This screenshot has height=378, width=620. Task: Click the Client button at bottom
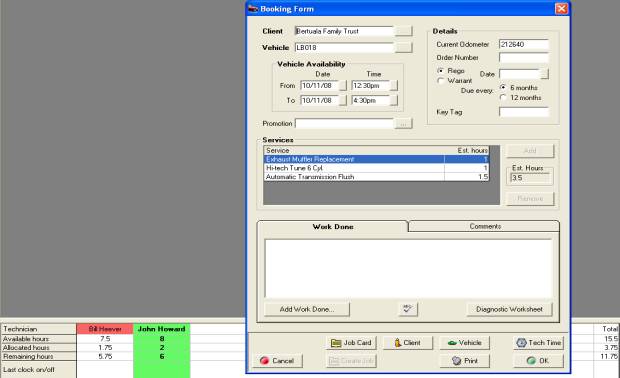click(x=408, y=343)
